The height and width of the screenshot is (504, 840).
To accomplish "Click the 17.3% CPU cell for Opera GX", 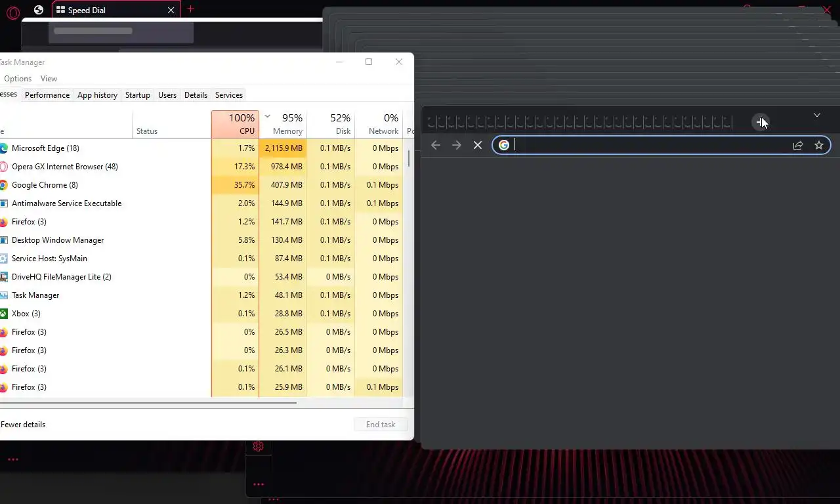I will coord(235,167).
